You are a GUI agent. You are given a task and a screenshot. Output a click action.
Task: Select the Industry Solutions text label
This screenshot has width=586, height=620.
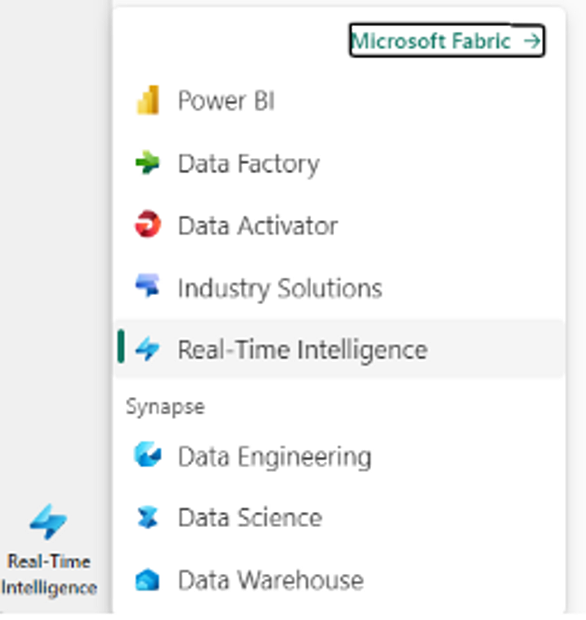click(x=280, y=288)
